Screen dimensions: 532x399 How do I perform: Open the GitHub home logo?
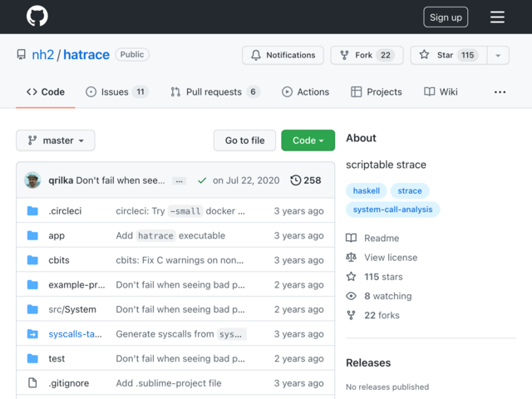pyautogui.click(x=37, y=16)
